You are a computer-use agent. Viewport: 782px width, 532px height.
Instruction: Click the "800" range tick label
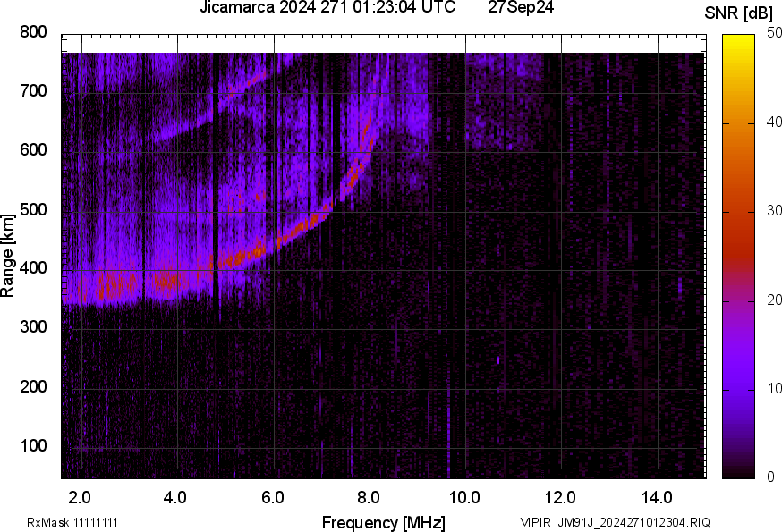pos(34,32)
